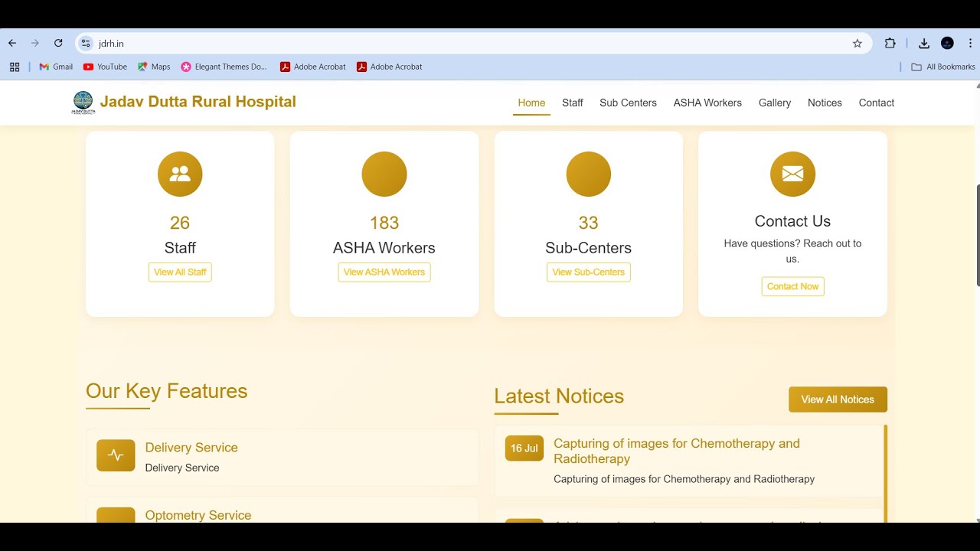
Task: Click the Latest Notices list scrollbar
Action: click(885, 474)
